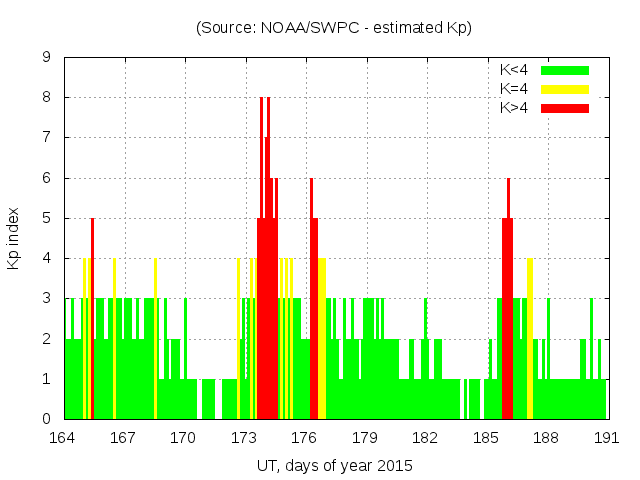The width and height of the screenshot is (640, 480).
Task: Click the "UT, days of year 2015" axis label
Action: [x=334, y=465]
